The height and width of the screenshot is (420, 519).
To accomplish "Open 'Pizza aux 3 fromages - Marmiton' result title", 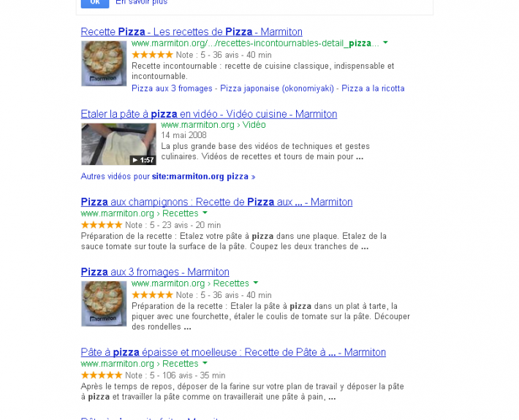I will click(155, 272).
